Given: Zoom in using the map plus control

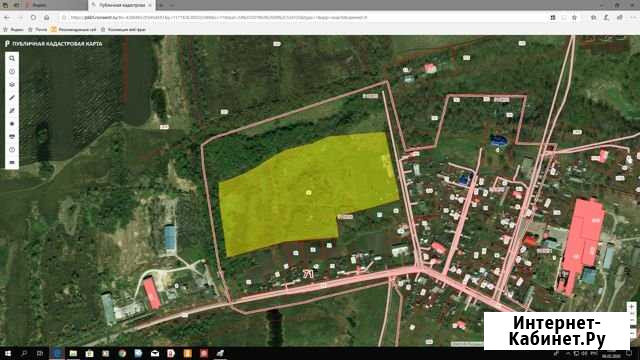Looking at the screenshot, I should [631, 307].
